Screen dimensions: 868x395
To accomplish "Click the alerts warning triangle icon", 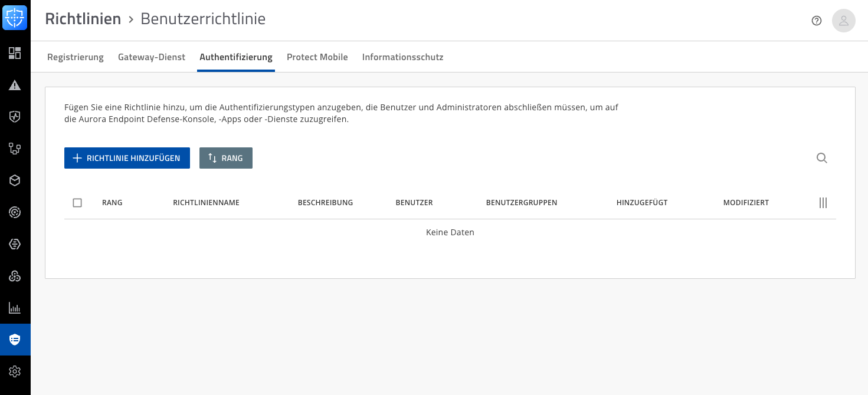I will point(15,85).
